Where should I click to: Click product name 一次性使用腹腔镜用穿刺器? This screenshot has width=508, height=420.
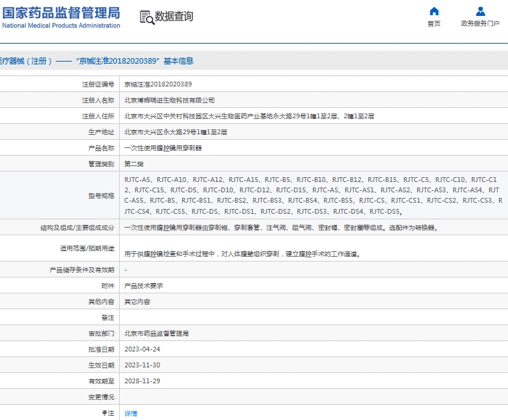pos(163,148)
